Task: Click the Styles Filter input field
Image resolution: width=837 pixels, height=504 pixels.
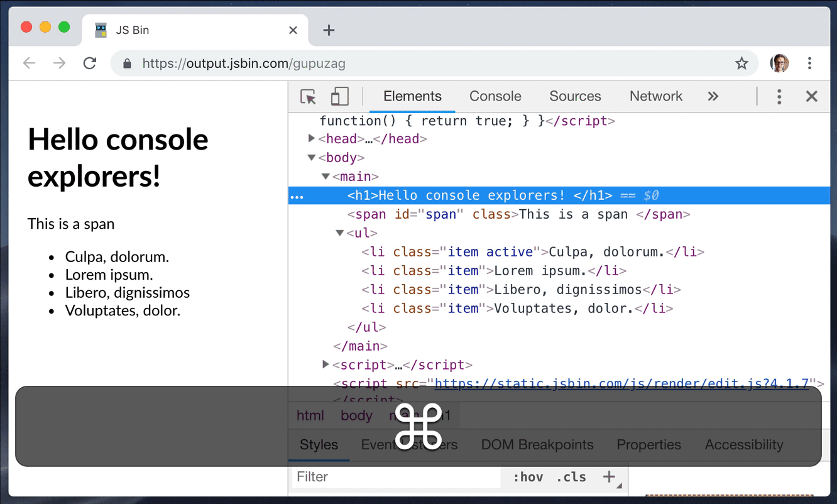Action: 396,477
